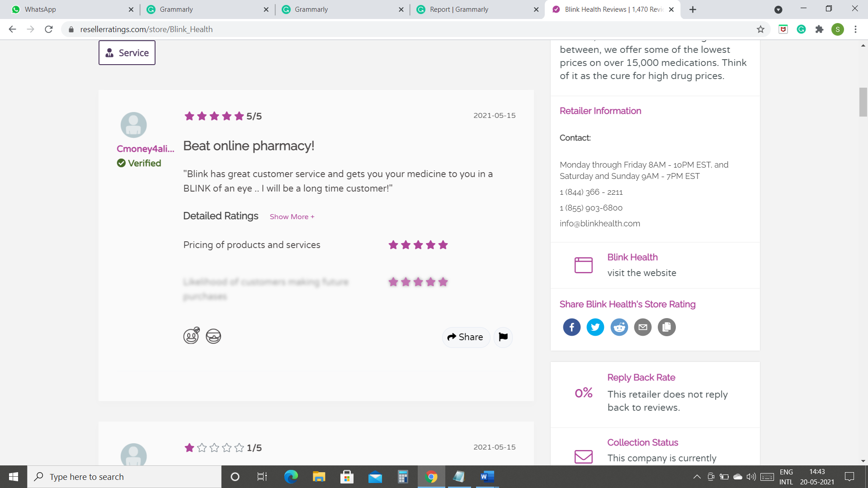The image size is (868, 488).
Task: Show hidden system tray icons
Action: pyautogui.click(x=697, y=477)
